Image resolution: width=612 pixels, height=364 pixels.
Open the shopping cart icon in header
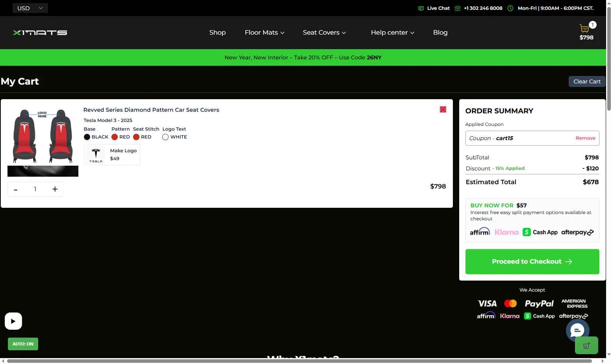click(x=584, y=28)
